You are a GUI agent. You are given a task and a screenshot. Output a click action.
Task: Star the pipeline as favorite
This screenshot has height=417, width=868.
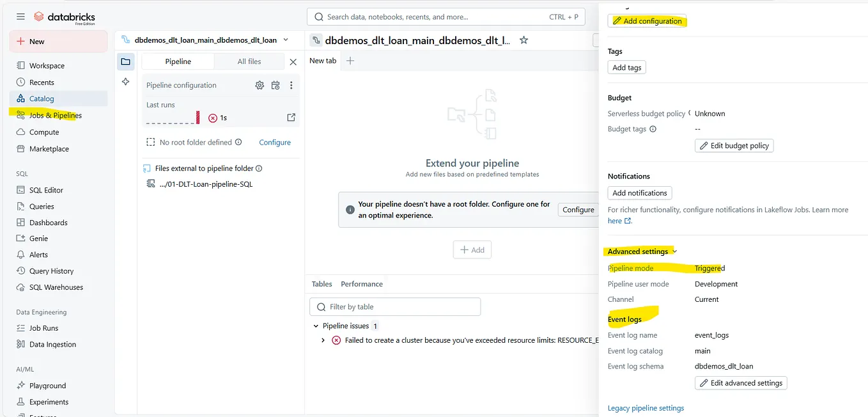tap(523, 40)
